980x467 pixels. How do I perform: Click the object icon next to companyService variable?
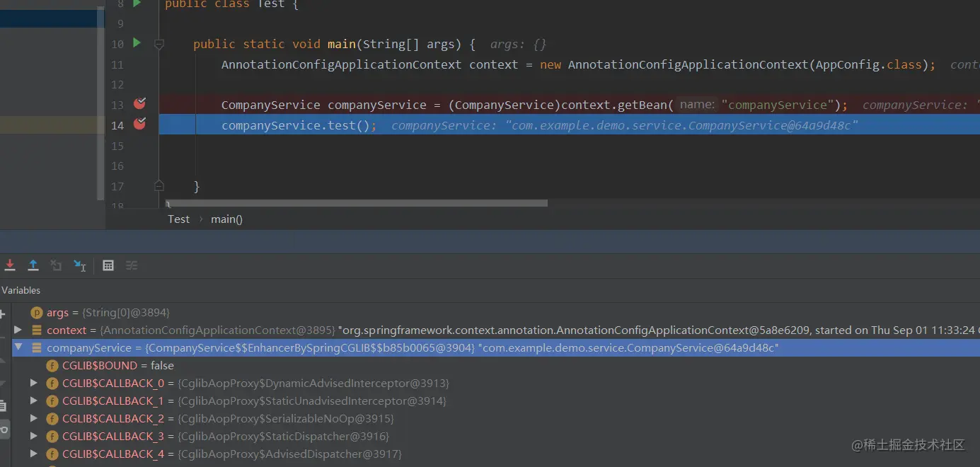(x=37, y=347)
